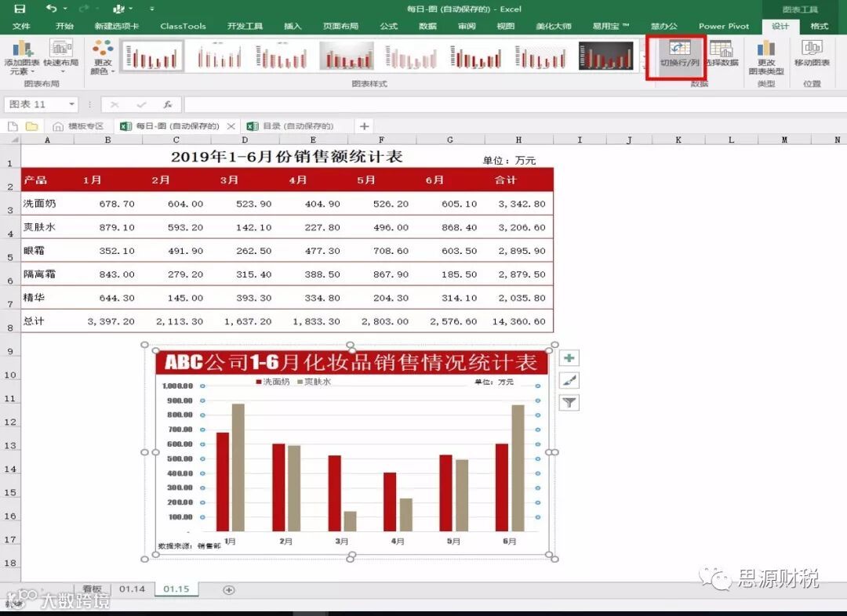Switch to sheet tab 01.14

click(133, 589)
